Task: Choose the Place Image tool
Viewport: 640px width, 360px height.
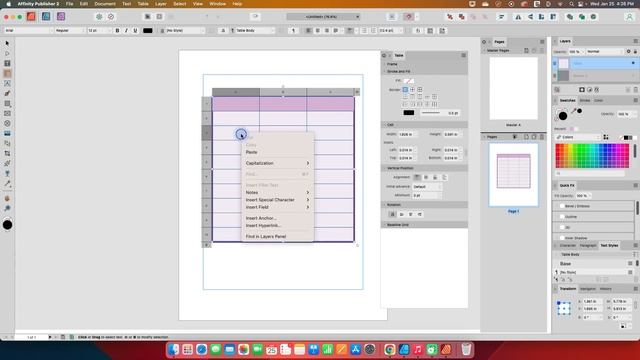Action: click(x=7, y=133)
